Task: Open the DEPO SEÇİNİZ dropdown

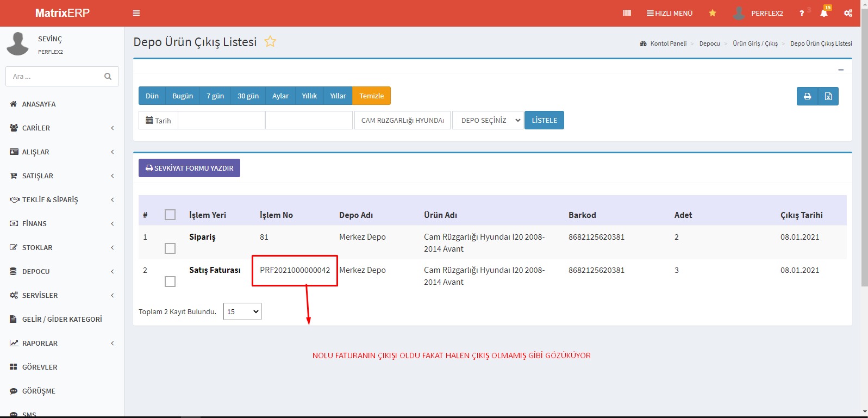Action: click(x=488, y=120)
